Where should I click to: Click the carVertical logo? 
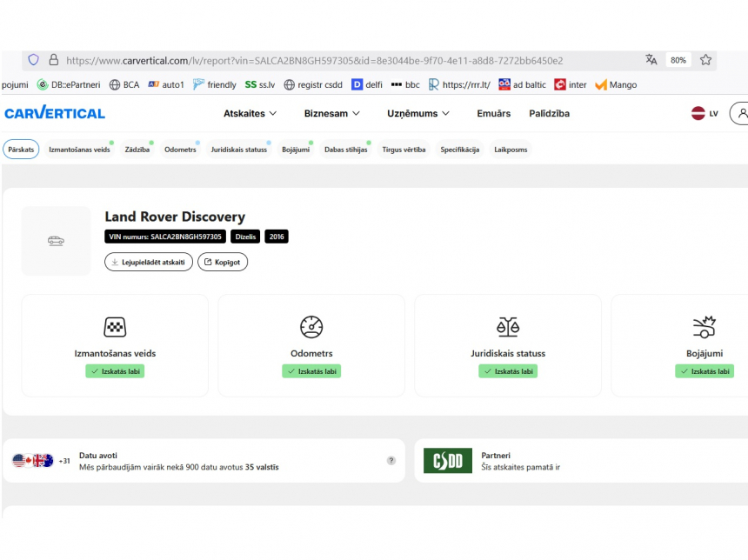coord(55,112)
